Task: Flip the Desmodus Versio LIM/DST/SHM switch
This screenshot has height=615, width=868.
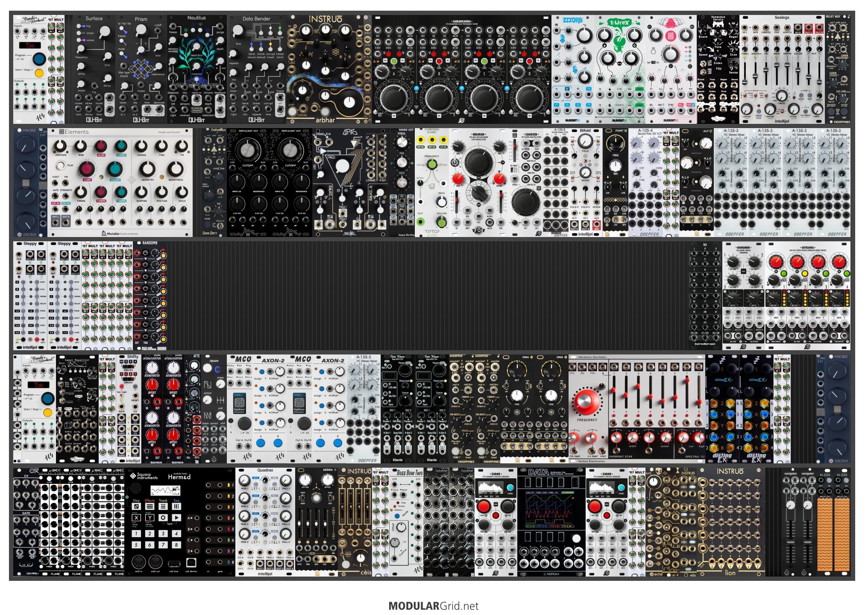Action: click(x=703, y=64)
